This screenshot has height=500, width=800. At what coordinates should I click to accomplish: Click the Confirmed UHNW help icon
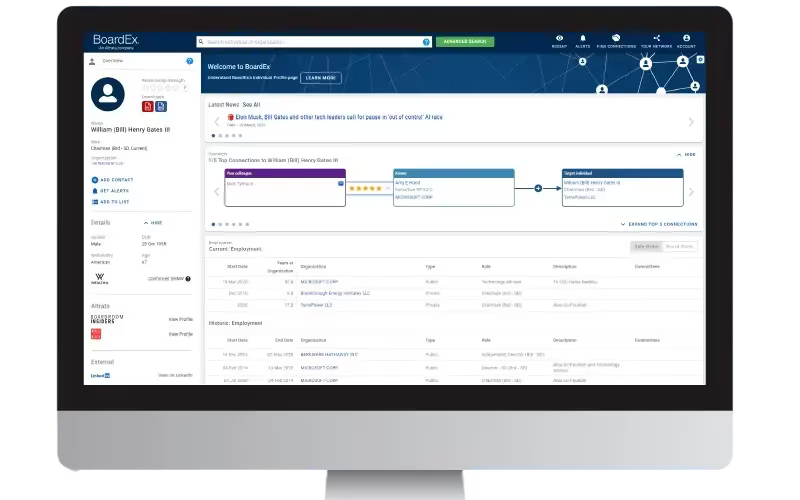pyautogui.click(x=188, y=279)
